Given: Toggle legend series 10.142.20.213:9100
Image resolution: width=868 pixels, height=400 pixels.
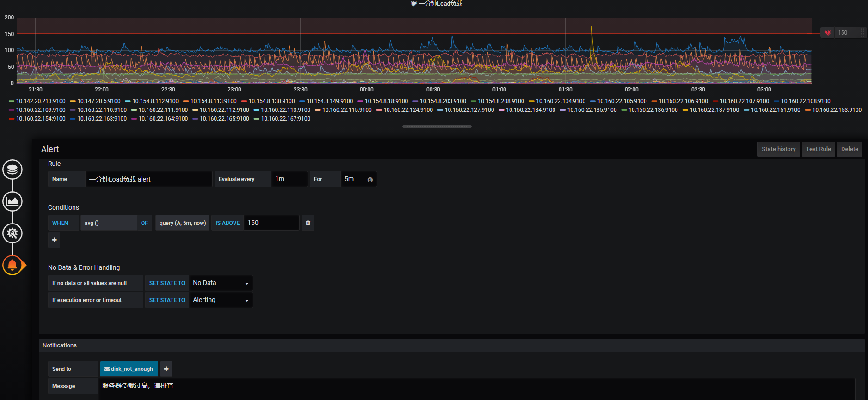Looking at the screenshot, I should point(41,101).
